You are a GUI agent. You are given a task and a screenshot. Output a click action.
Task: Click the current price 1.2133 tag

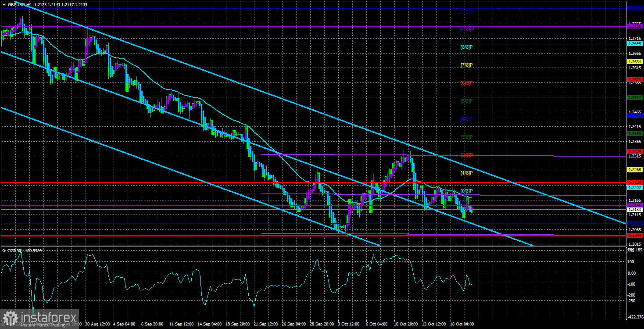635,210
